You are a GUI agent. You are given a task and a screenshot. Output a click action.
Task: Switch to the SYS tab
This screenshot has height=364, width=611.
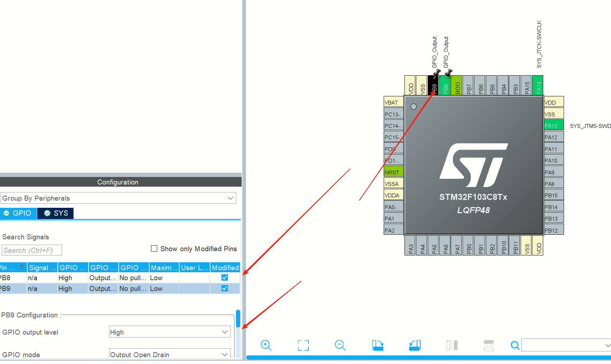(x=56, y=213)
